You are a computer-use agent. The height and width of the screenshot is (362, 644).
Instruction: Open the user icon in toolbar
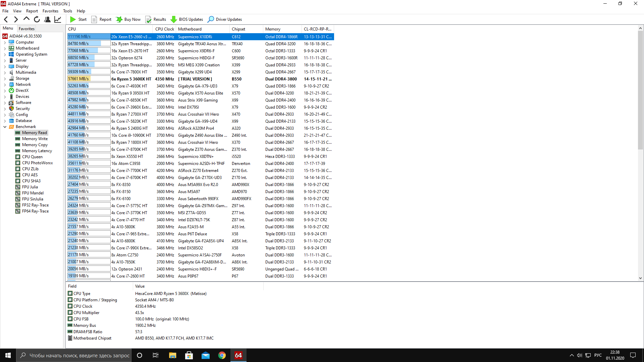coord(47,19)
